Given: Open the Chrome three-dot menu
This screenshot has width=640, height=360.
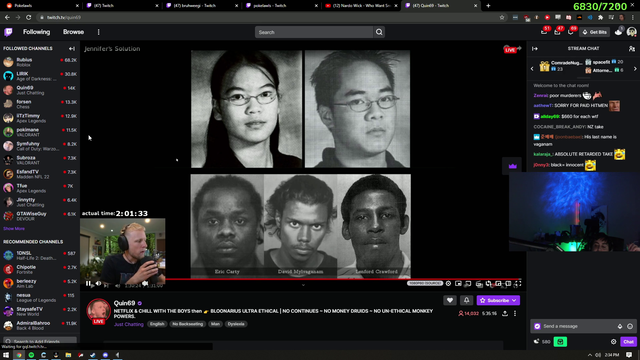Looking at the screenshot, I should coord(632,18).
